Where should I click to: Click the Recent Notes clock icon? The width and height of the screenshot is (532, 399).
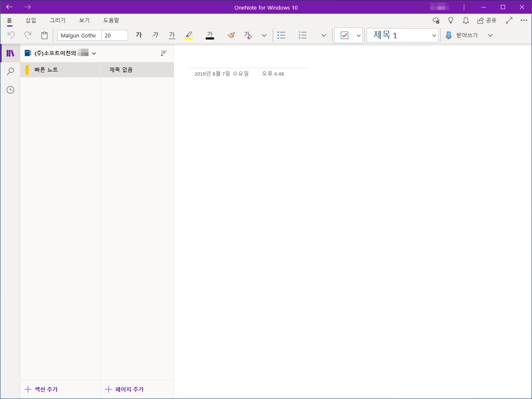pos(10,89)
